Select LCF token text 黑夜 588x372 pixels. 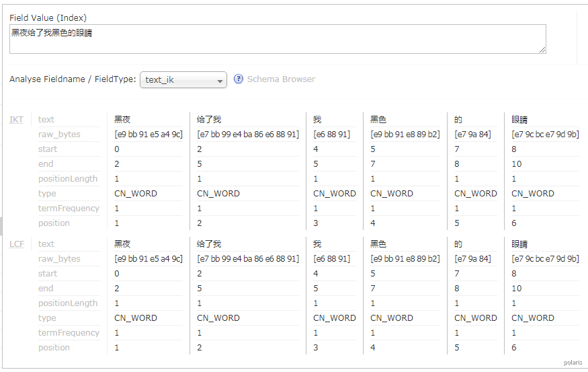click(122, 244)
